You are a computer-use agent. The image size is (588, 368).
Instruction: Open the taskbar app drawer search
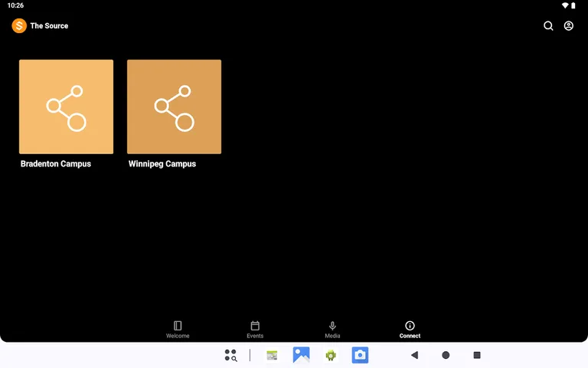[230, 355]
